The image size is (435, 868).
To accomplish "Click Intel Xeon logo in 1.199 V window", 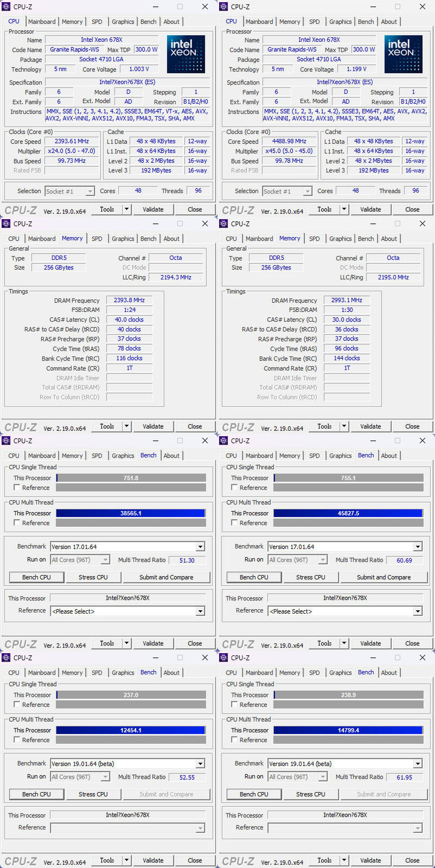I will pyautogui.click(x=403, y=54).
